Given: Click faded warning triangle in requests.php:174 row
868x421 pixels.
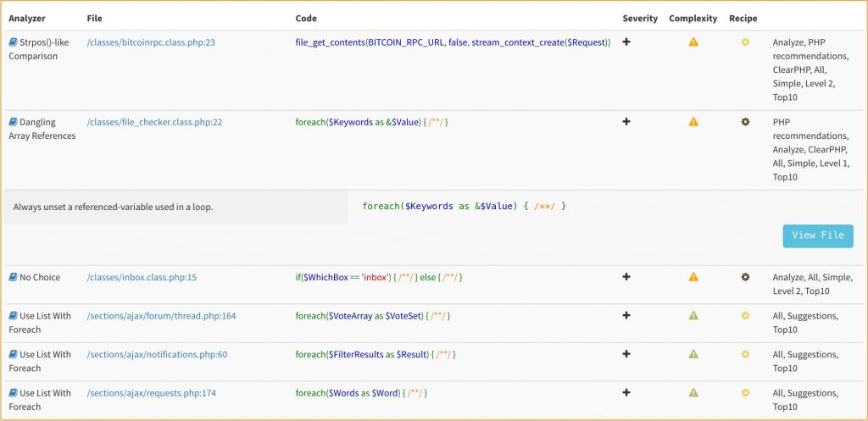Looking at the screenshot, I should 693,393.
